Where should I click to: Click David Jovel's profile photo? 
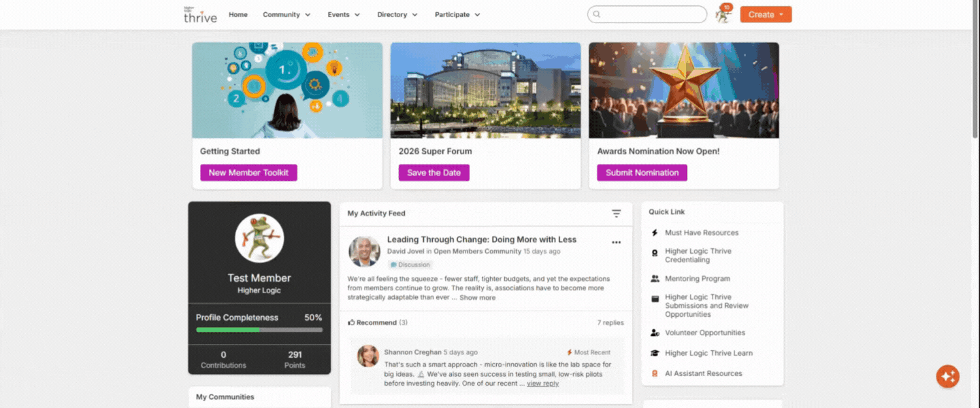[364, 252]
